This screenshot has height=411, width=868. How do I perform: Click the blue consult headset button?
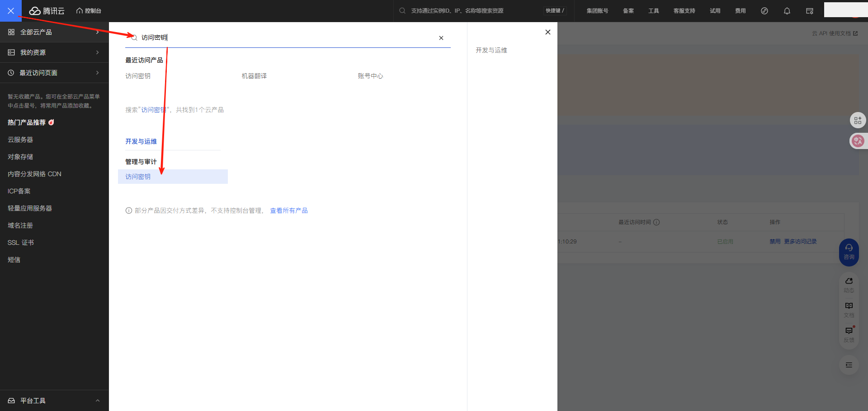(849, 252)
